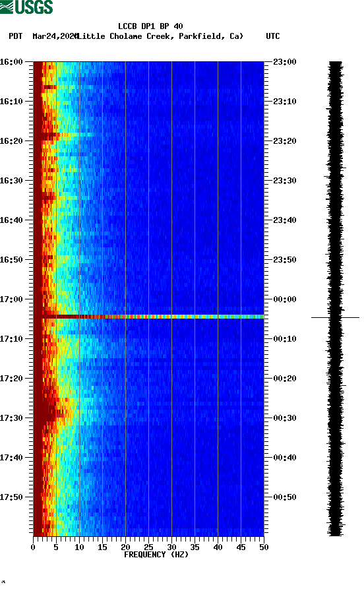Click the 17:20 PDT time label
364x589 pixels.
(11, 379)
